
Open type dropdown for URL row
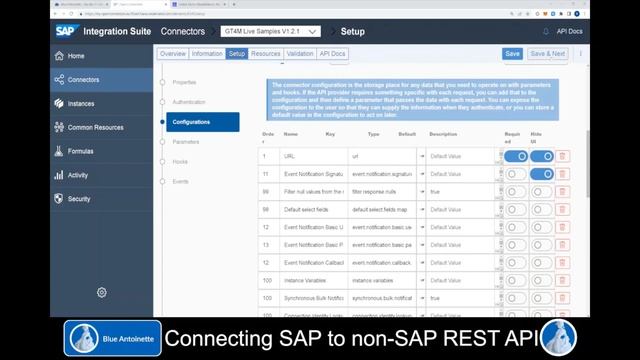point(422,156)
